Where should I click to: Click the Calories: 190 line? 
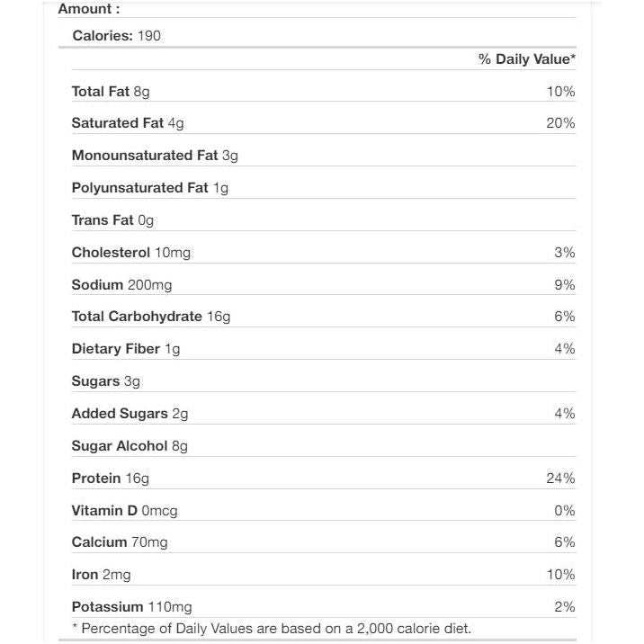point(117,36)
